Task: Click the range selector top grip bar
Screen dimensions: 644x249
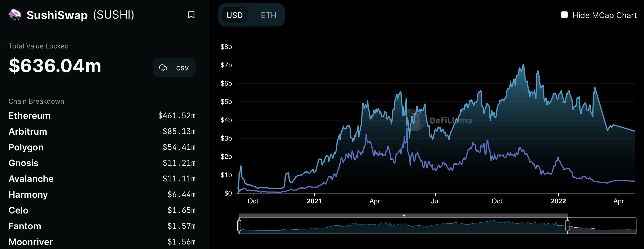Action: (403, 215)
